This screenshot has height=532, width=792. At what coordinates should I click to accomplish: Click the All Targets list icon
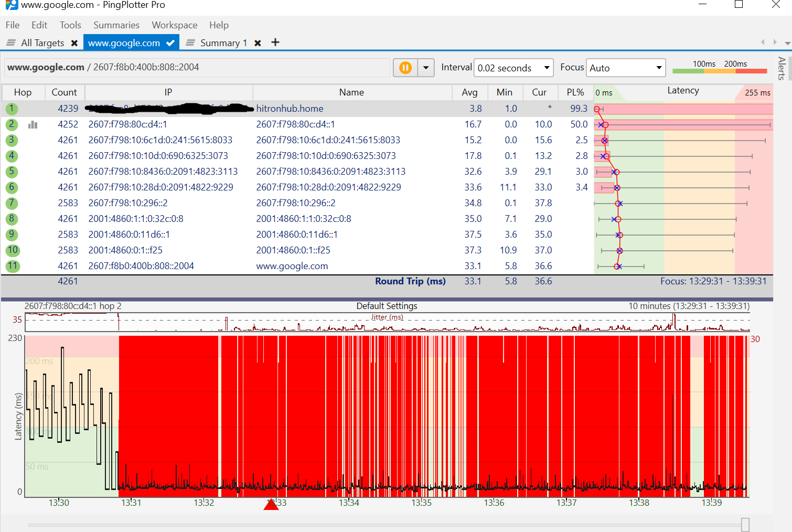click(x=11, y=42)
